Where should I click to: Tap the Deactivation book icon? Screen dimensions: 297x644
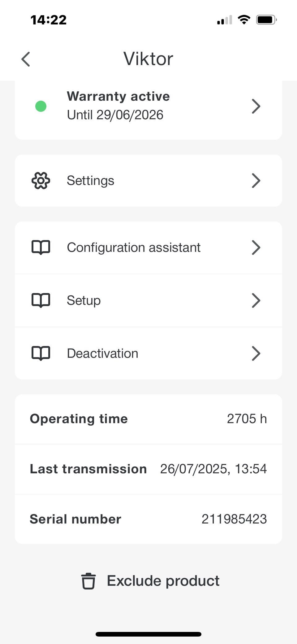point(41,353)
